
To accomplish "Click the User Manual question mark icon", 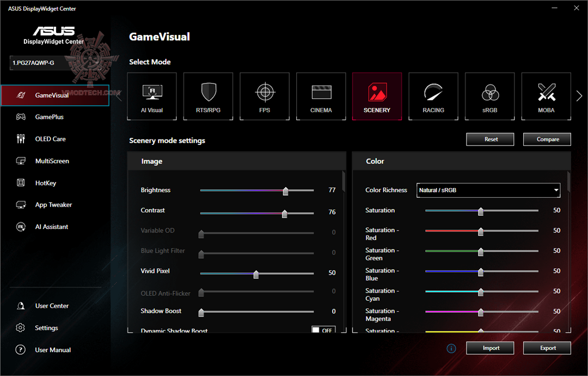I will point(21,350).
